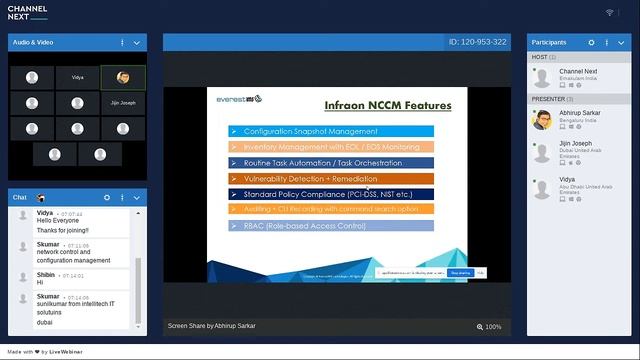Click the name Vidya in Participants list
640x360 pixels.
[x=567, y=180]
